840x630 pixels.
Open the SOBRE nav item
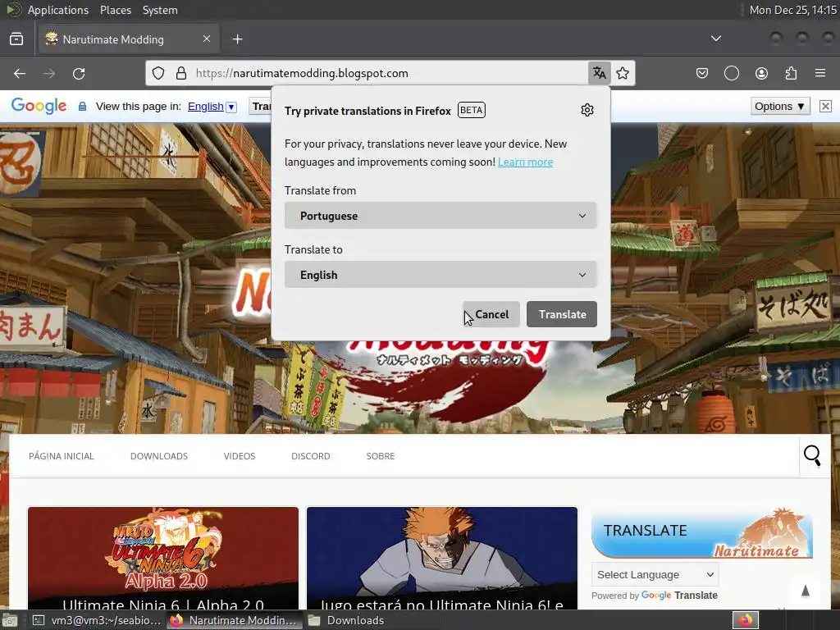point(381,456)
